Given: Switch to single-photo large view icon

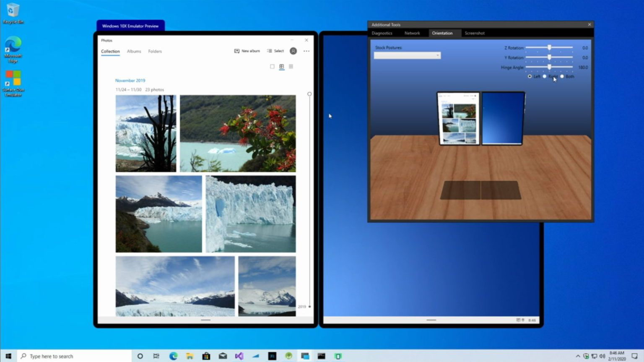Looking at the screenshot, I should [272, 67].
